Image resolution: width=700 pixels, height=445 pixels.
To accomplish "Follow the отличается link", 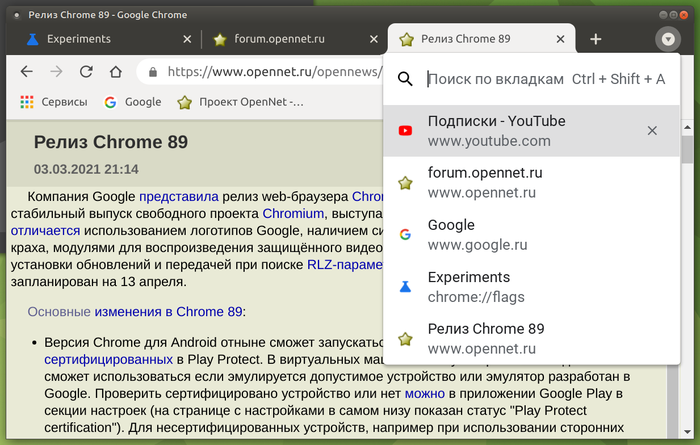I will [x=45, y=231].
